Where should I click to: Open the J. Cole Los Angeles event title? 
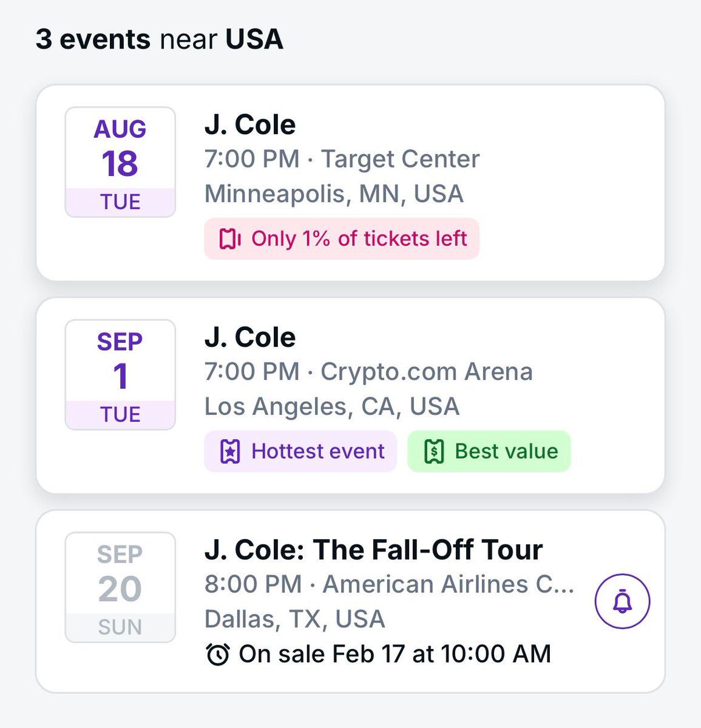(250, 337)
